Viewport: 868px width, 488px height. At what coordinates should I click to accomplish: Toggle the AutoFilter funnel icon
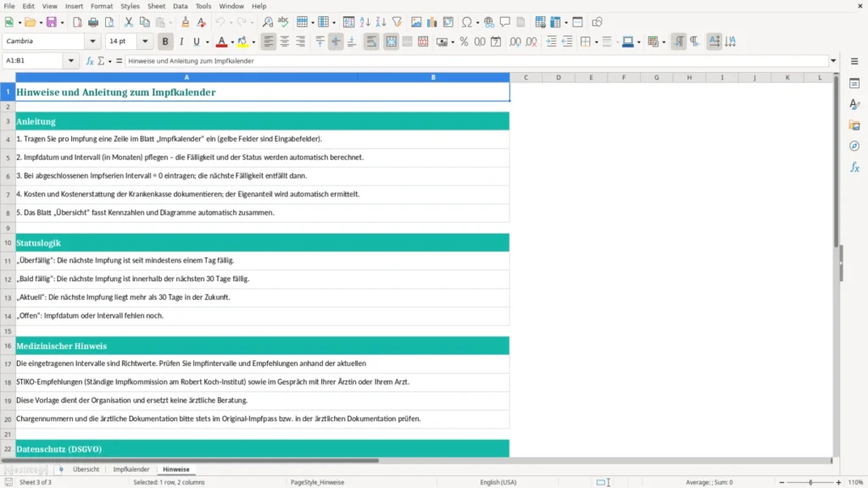click(397, 22)
